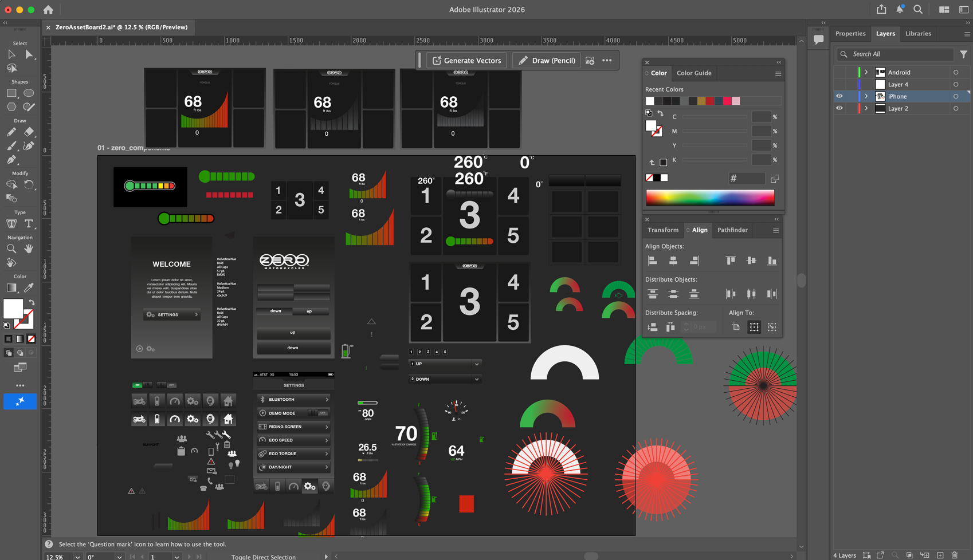Open the zoom level dropdown
973x560 pixels.
[77, 557]
